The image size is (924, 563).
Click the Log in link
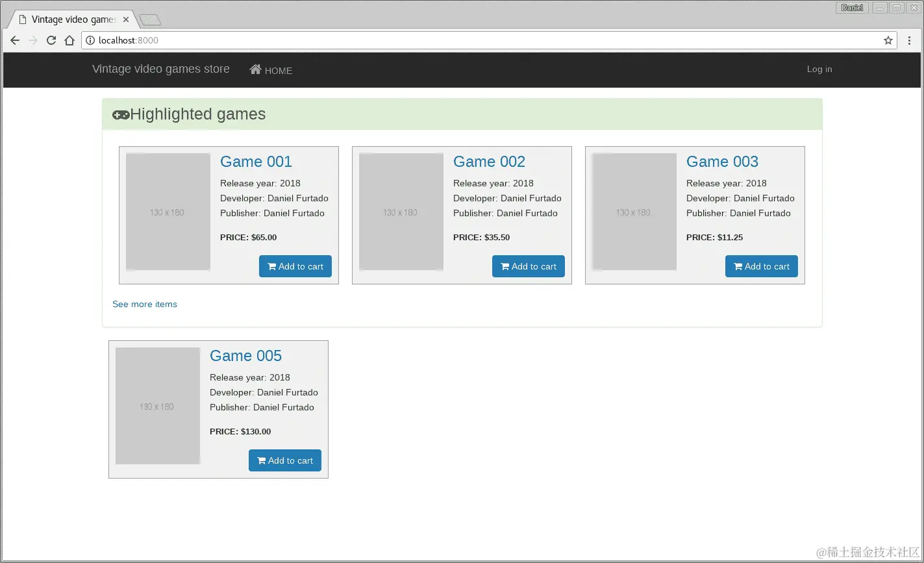coord(819,69)
